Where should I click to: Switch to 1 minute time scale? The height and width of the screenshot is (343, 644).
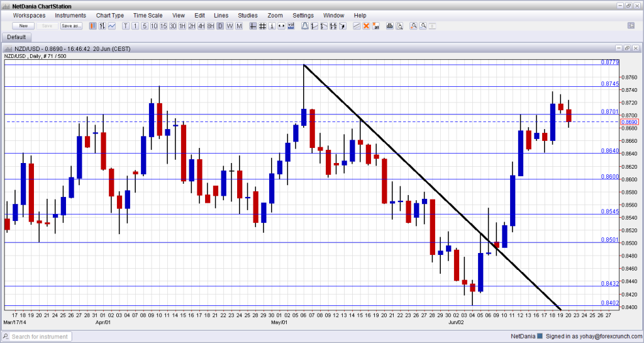coord(135,26)
